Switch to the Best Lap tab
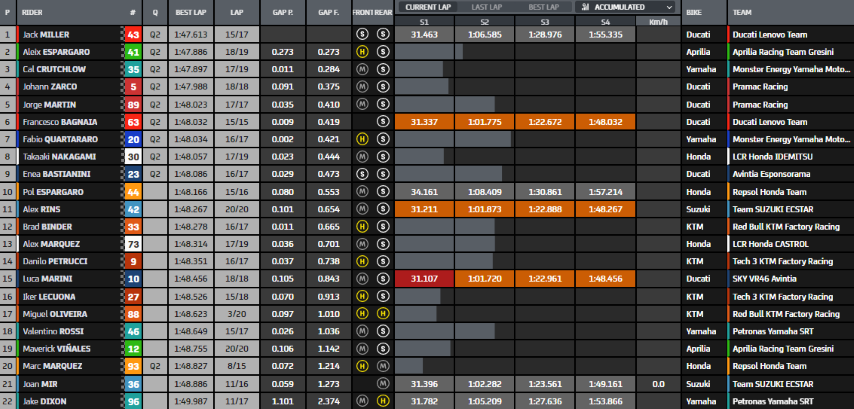This screenshot has height=409, width=854. (543, 6)
